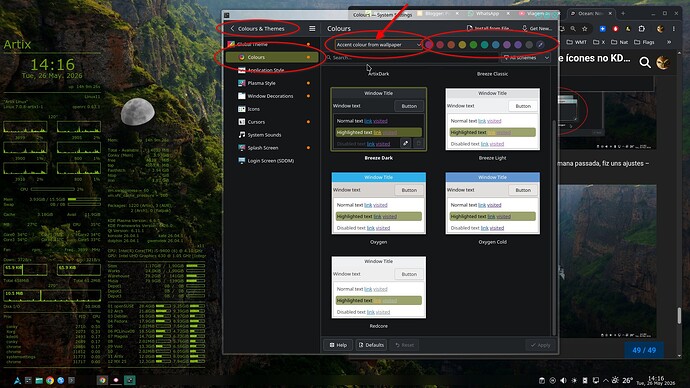
Task: Click the taskbar clock showing 14:16
Action: 656,381
